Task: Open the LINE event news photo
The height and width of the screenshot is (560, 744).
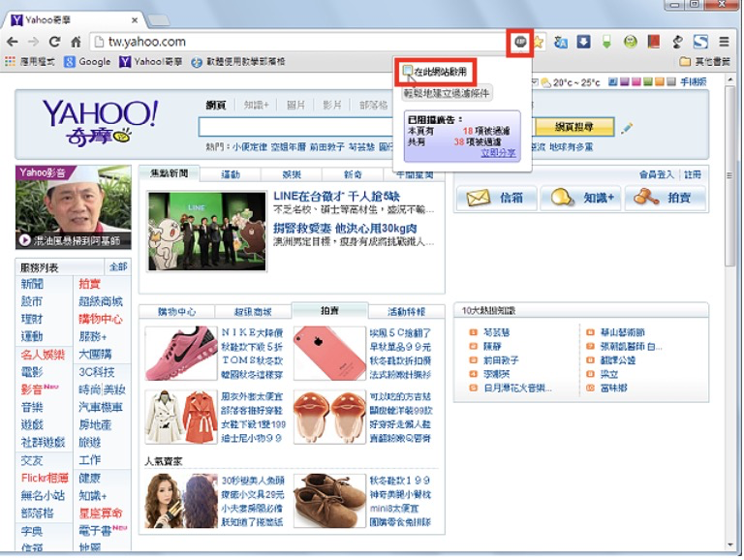Action: tap(207, 232)
